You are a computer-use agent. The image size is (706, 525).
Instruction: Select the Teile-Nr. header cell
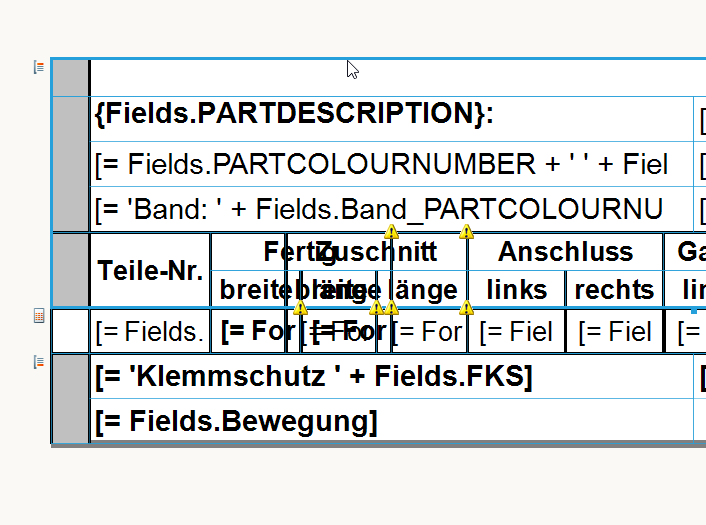coord(150,270)
